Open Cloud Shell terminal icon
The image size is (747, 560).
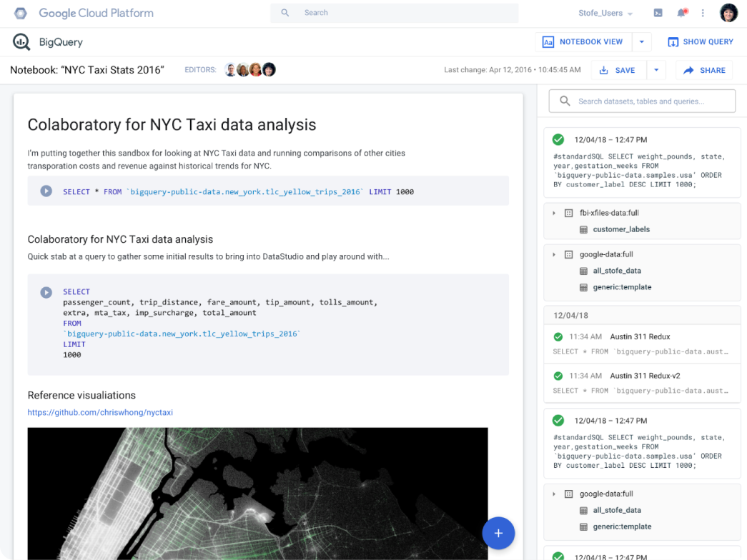click(658, 13)
